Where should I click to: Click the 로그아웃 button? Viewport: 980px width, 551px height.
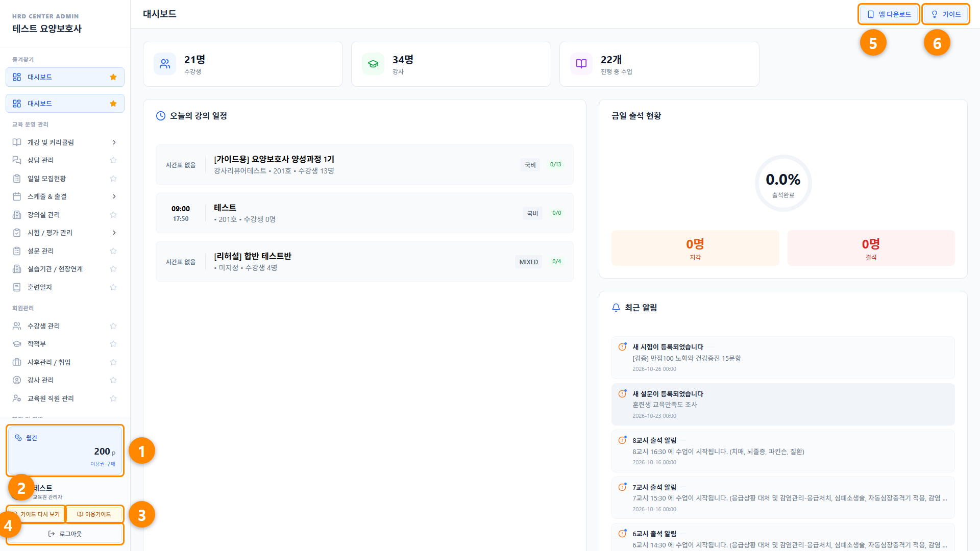click(x=65, y=534)
